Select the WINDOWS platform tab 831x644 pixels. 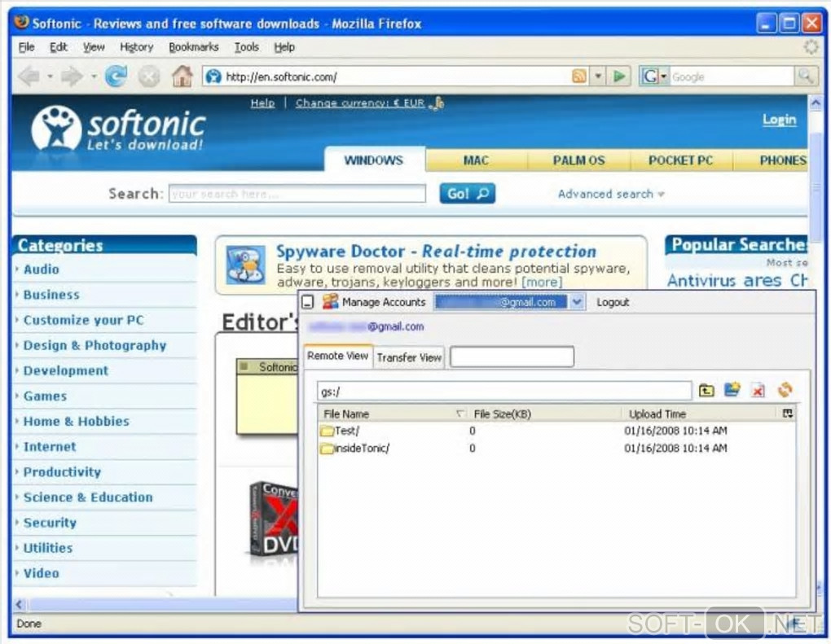[x=374, y=160]
